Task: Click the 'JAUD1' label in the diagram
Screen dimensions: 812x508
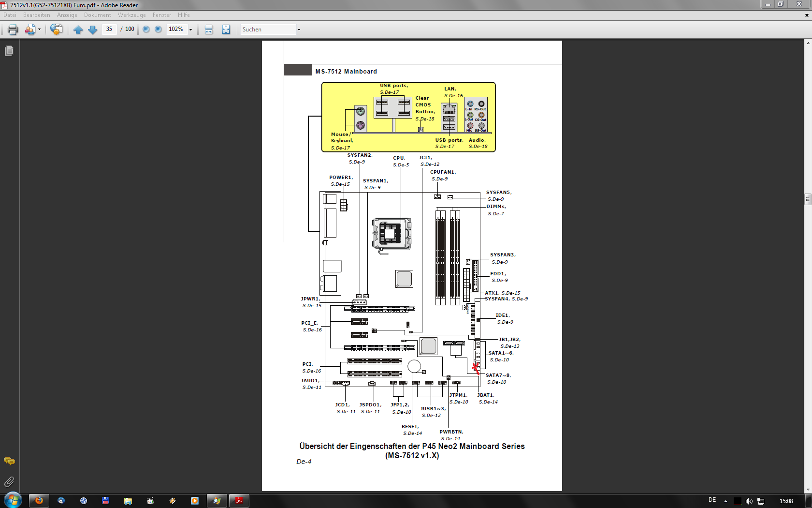Action: [310, 381]
